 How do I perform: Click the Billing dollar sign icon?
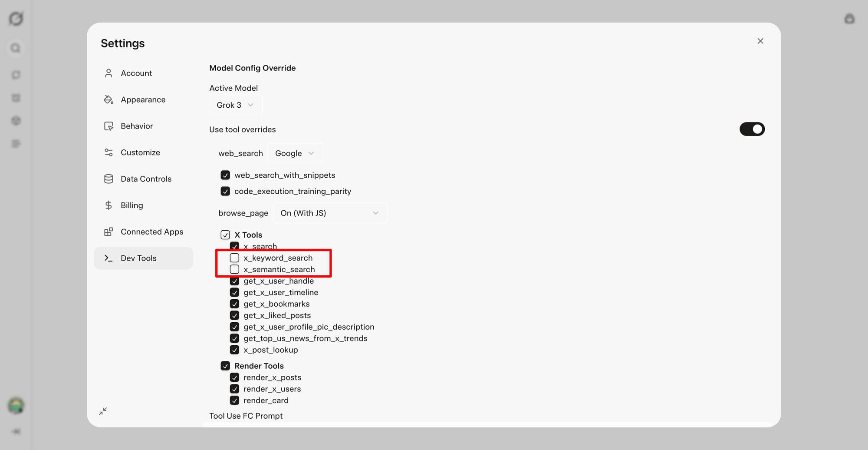[x=108, y=205]
